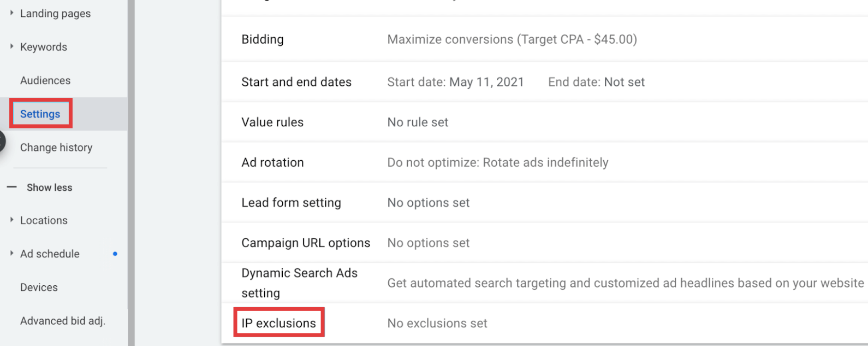Click the dark circular side-panel toggle
Viewport: 868px width, 346px height.
[2, 141]
